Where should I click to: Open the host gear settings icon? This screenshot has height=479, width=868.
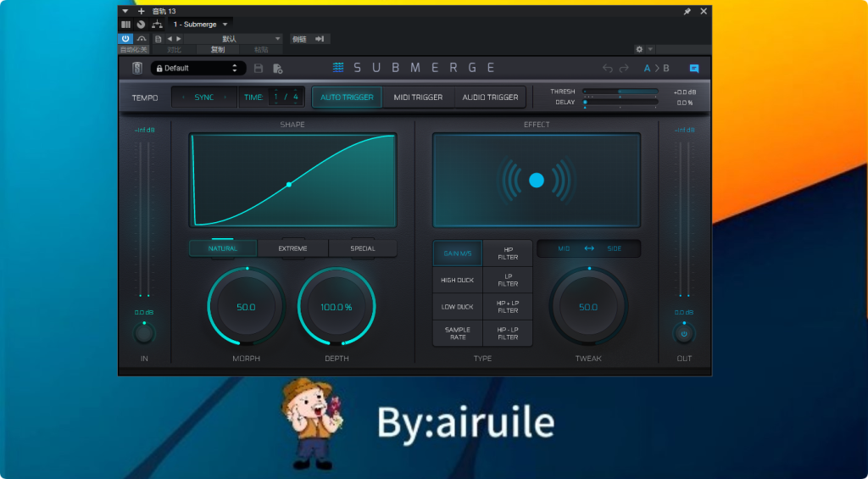click(639, 49)
